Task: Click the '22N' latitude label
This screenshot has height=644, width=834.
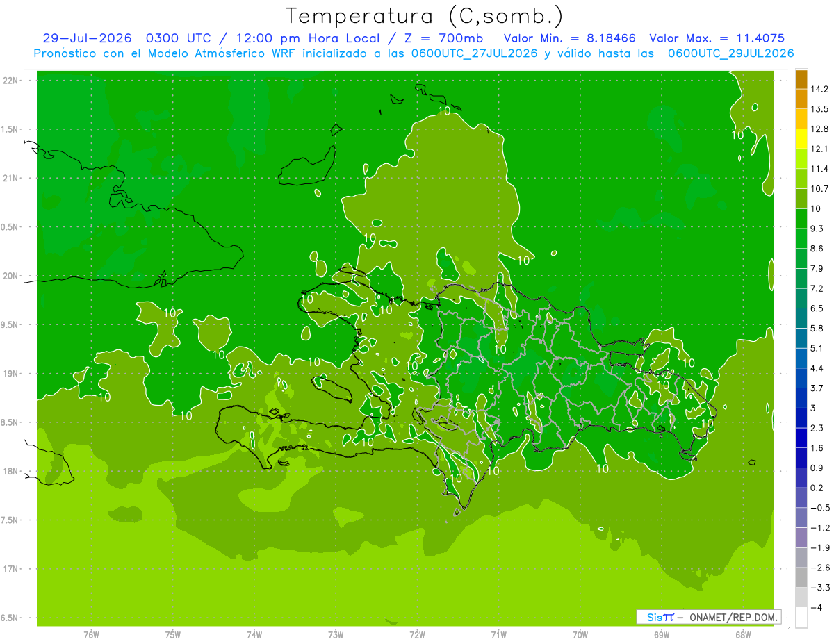Action: click(x=11, y=80)
